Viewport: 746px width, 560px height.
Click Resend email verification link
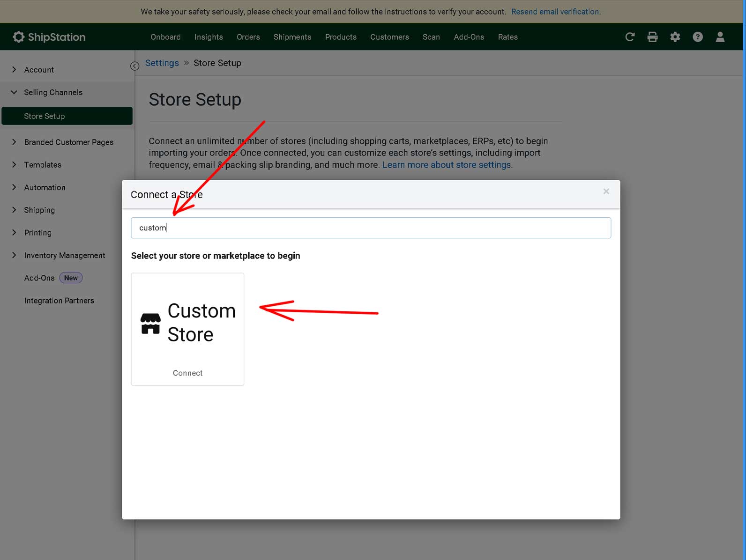tap(556, 12)
